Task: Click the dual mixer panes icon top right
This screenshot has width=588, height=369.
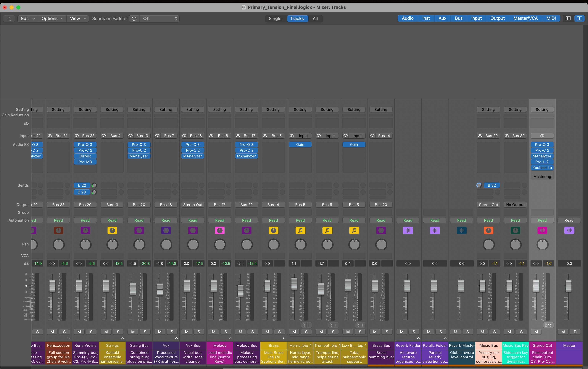Action: (x=580, y=18)
